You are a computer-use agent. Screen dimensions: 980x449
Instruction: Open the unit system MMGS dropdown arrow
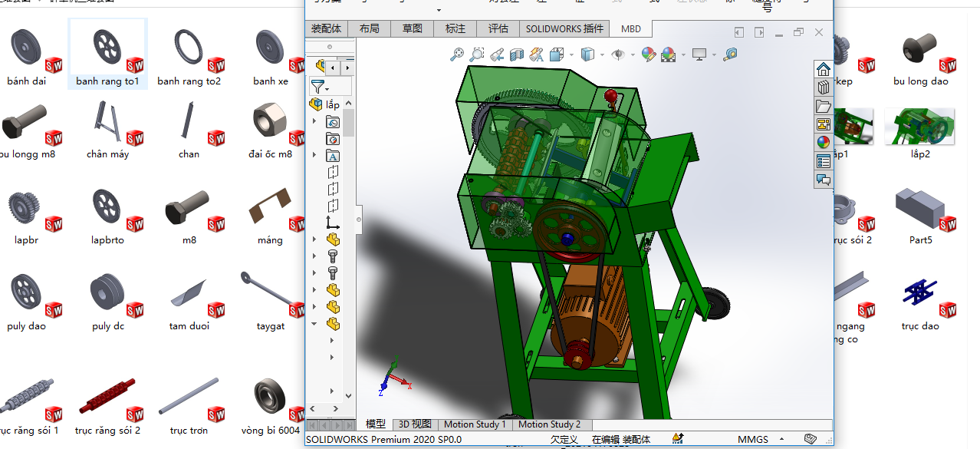pos(781,440)
